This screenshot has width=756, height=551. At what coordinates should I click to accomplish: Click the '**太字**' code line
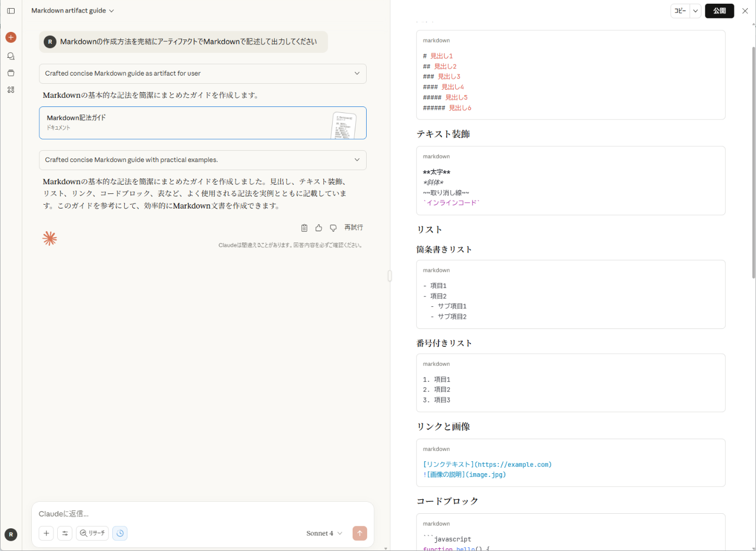click(x=436, y=172)
